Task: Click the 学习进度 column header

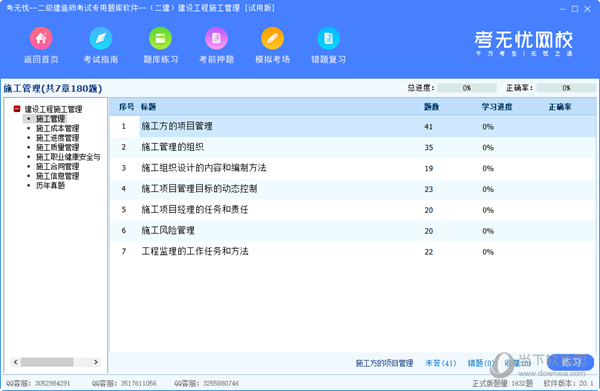Action: 497,107
